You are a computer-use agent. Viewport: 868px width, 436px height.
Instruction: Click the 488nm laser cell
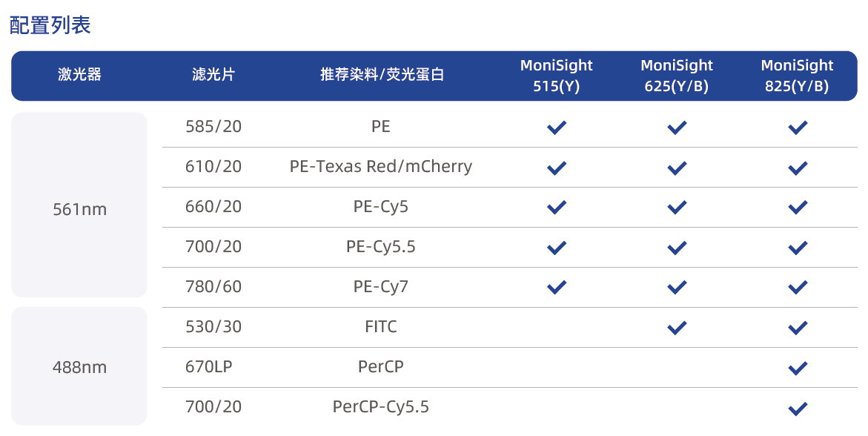click(x=79, y=367)
